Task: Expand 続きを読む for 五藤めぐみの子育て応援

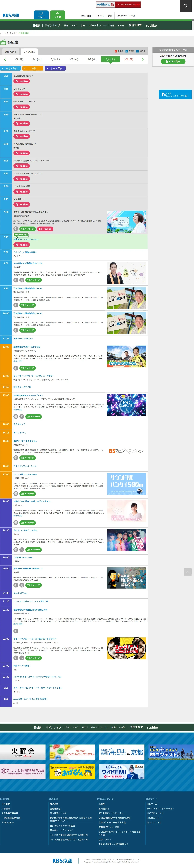Action: pos(18,516)
